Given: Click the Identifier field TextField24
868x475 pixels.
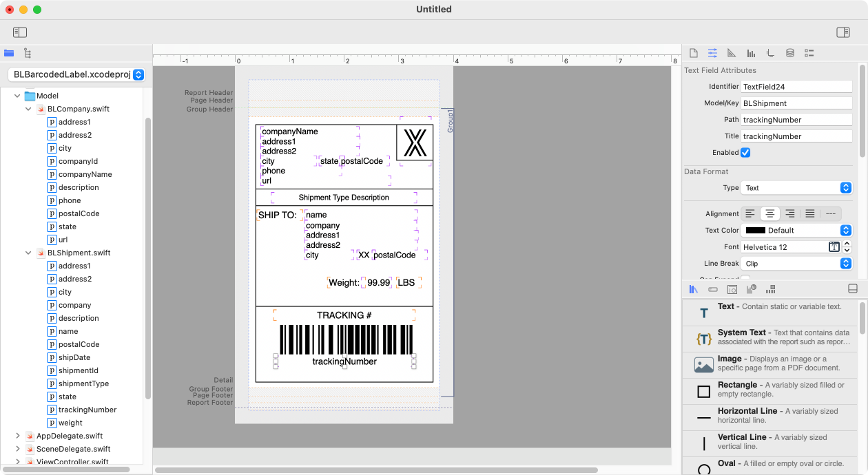Looking at the screenshot, I should 796,87.
